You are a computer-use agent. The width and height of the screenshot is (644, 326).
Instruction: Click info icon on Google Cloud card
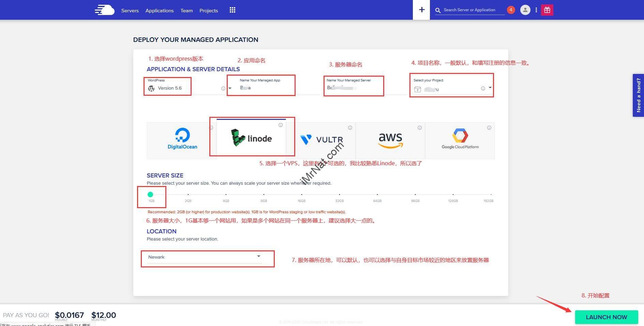coord(489,128)
